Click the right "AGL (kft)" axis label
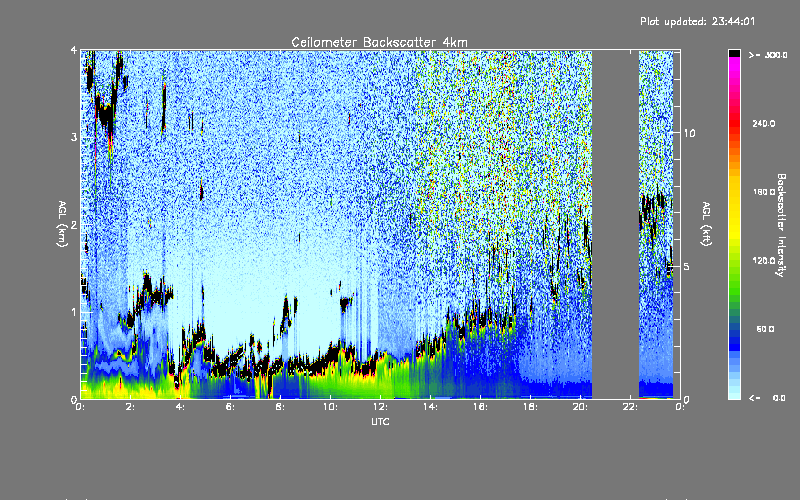This screenshot has width=800, height=500. pos(706,223)
